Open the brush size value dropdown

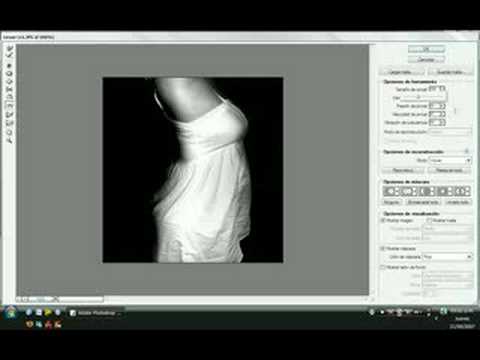pyautogui.click(x=442, y=89)
